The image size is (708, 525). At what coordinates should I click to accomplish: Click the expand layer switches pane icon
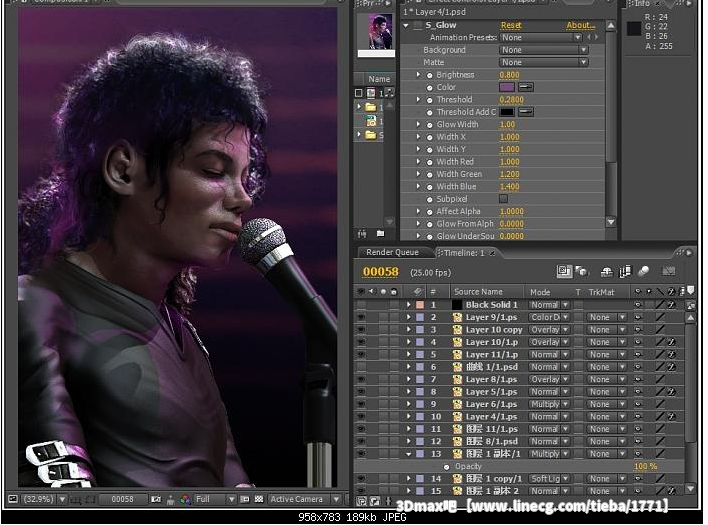point(362,501)
